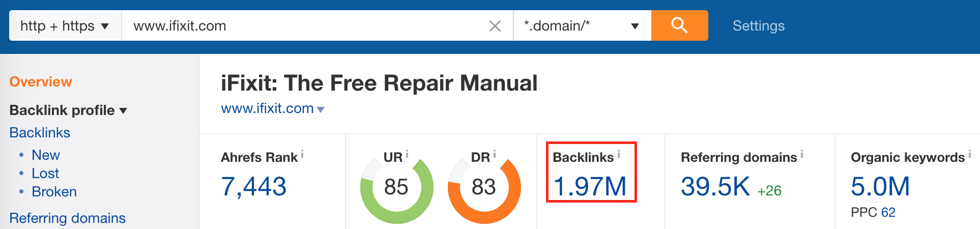Viewport: 980px width, 229px height.
Task: Click the Backlinks info icon
Action: tap(619, 154)
